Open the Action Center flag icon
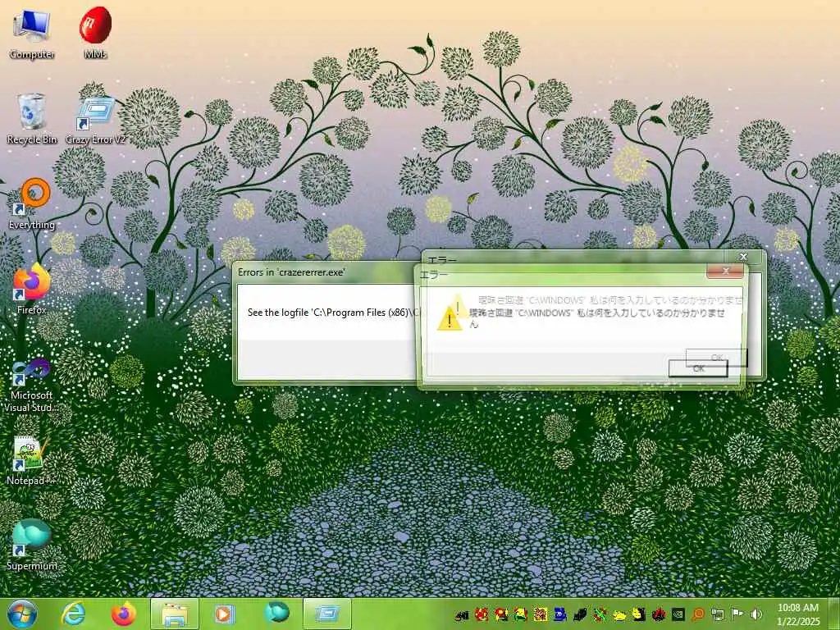840x630 pixels. (737, 614)
